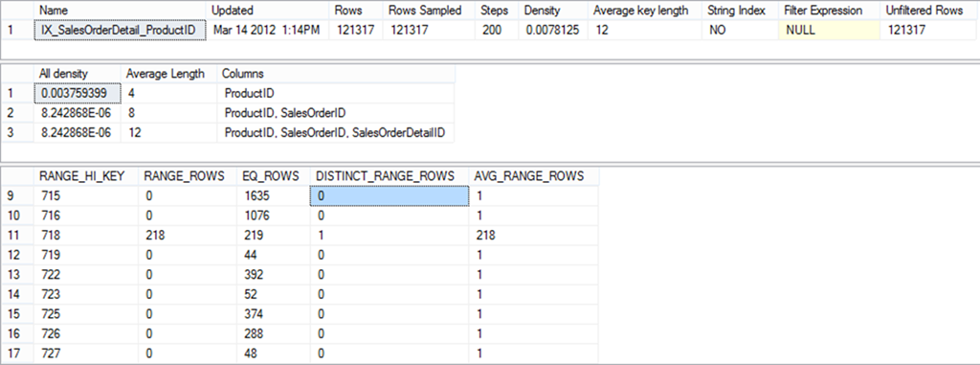Click the IX_SalesOrderDetail_ProductID cell

(x=120, y=30)
